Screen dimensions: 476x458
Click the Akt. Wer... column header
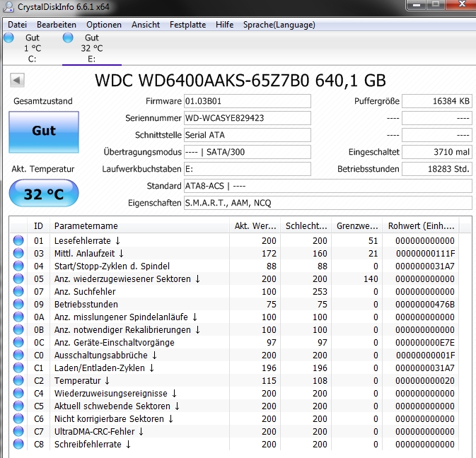[x=255, y=226]
